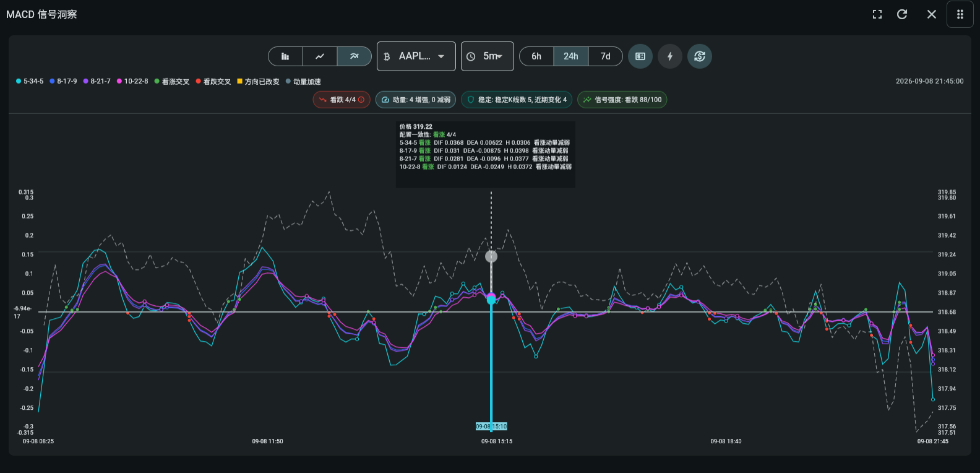This screenshot has width=980, height=473.
Task: Click the 稳定K线数 chip
Action: [x=517, y=100]
